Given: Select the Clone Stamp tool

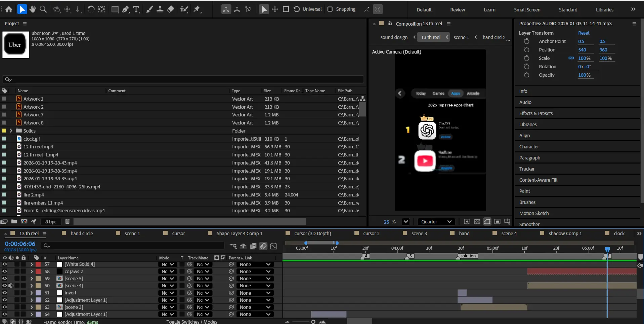Looking at the screenshot, I should pyautogui.click(x=160, y=9).
